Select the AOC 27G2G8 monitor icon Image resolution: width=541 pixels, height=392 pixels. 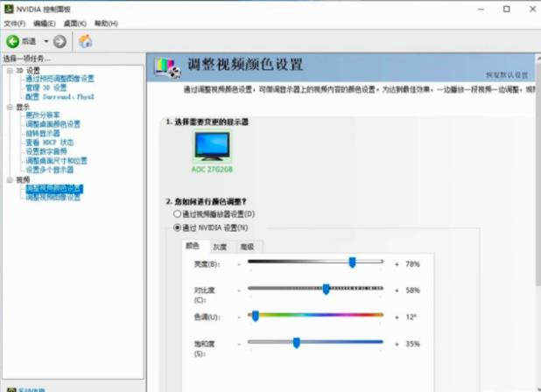tap(212, 146)
